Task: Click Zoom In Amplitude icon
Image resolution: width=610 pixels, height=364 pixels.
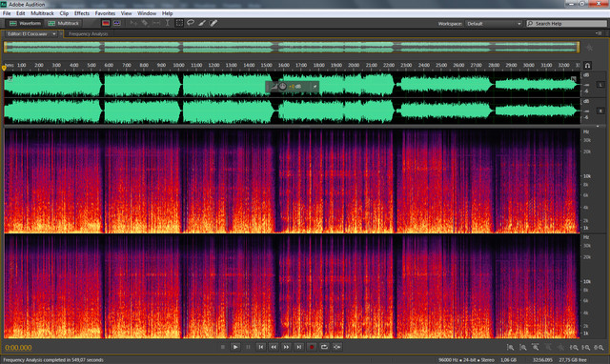Action: click(510, 347)
